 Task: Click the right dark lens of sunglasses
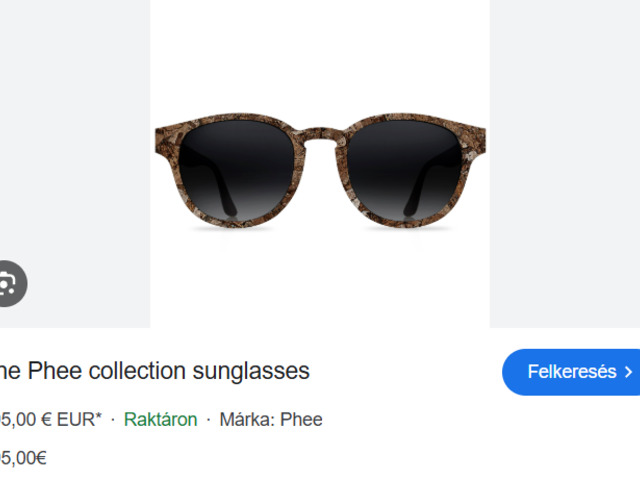pos(404,171)
